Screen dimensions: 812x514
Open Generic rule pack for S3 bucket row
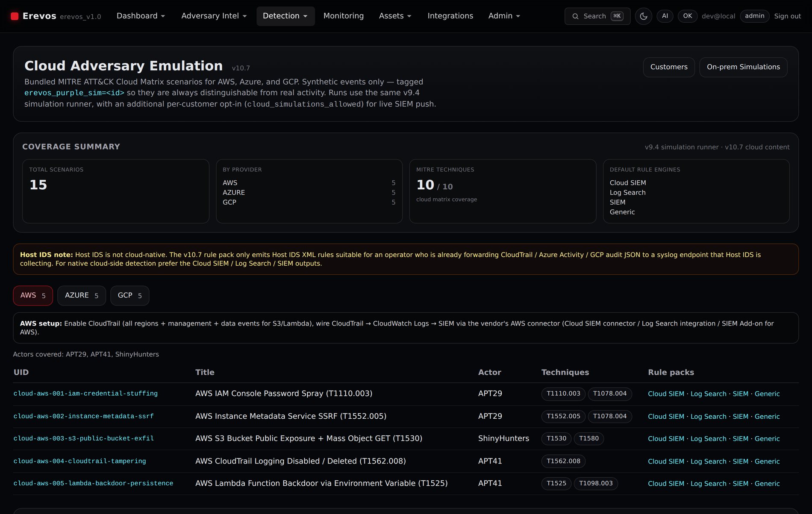tap(767, 439)
